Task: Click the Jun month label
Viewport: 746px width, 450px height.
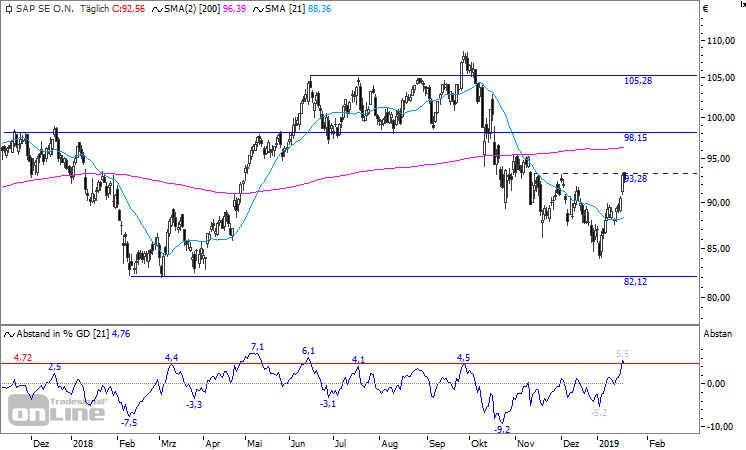Action: 298,443
